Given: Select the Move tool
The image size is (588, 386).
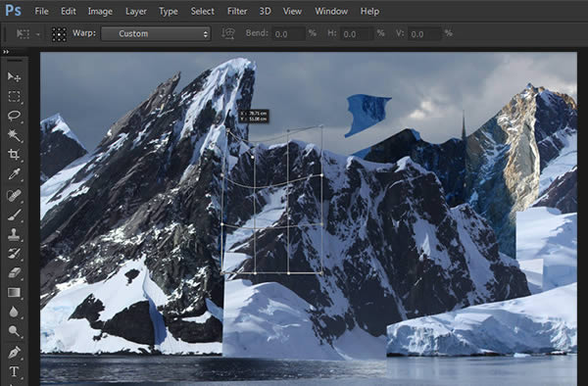Looking at the screenshot, I should (14, 76).
